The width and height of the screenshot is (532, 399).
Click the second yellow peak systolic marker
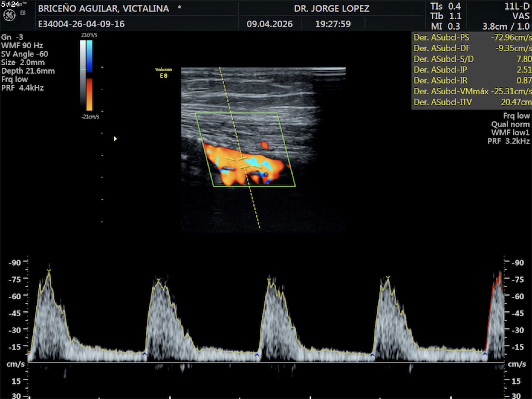[158, 280]
